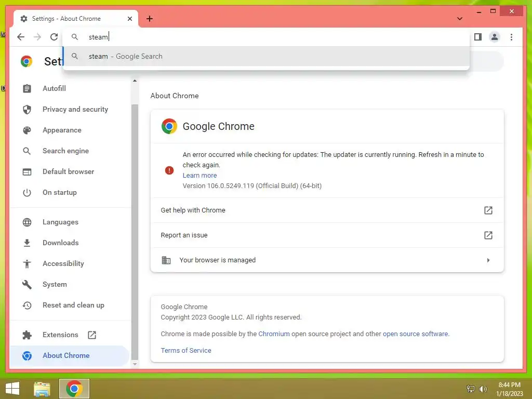Click the managed browser building icon

(x=166, y=260)
